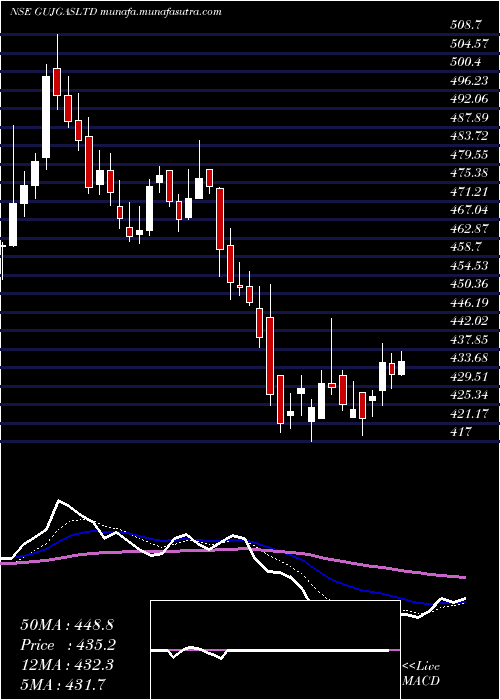
Task: Select the 458.7 price axis label
Action: click(466, 248)
